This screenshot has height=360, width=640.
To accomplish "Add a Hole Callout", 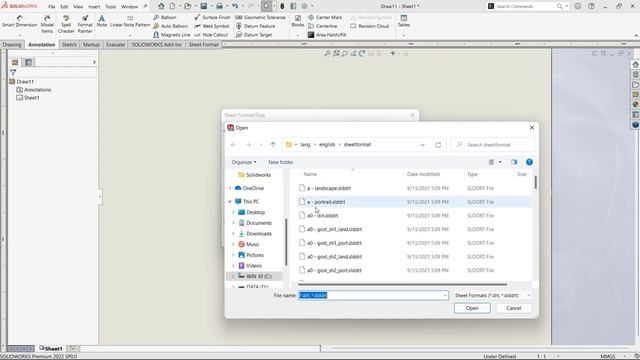I will coord(211,35).
